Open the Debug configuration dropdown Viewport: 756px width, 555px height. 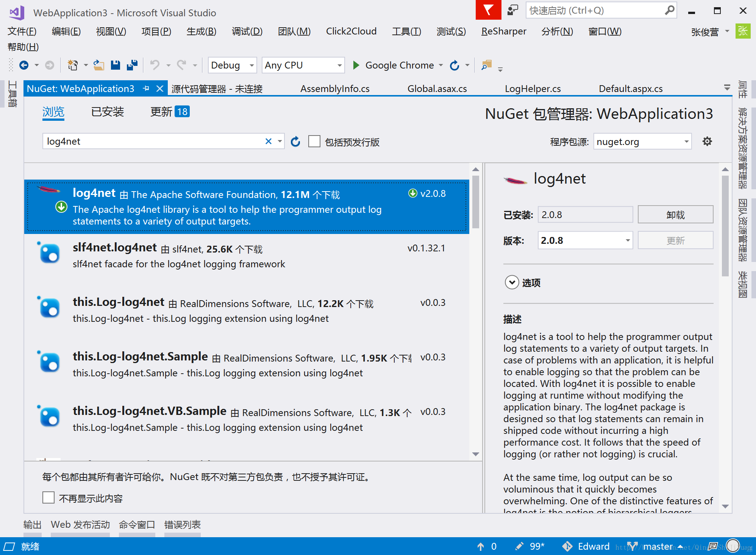pyautogui.click(x=232, y=65)
